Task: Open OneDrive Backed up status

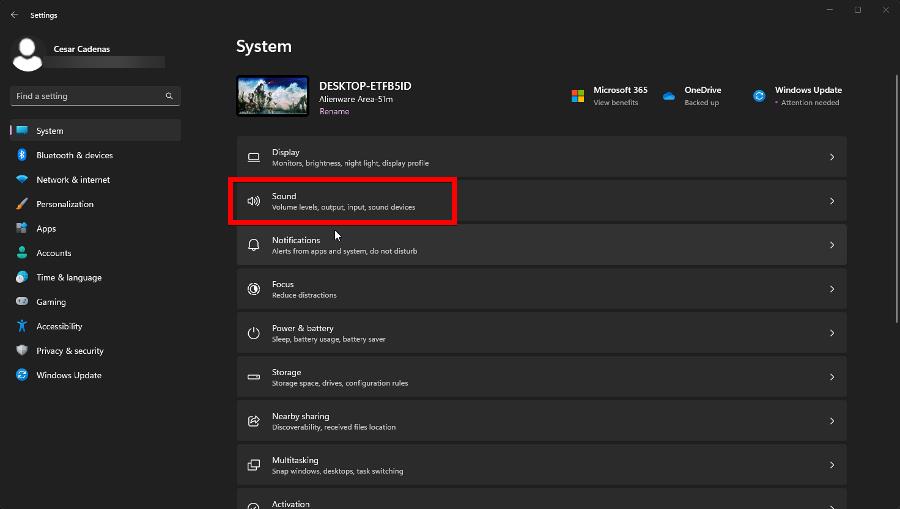Action: pos(701,103)
